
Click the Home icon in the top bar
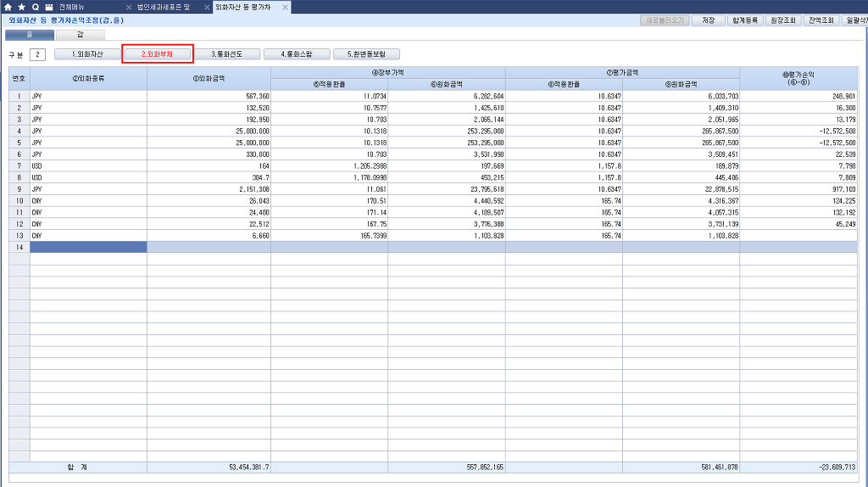point(8,7)
